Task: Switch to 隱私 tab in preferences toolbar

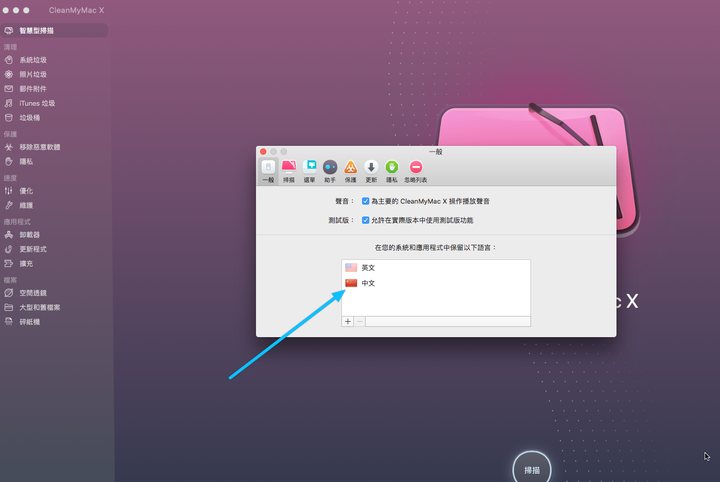Action: coord(392,171)
